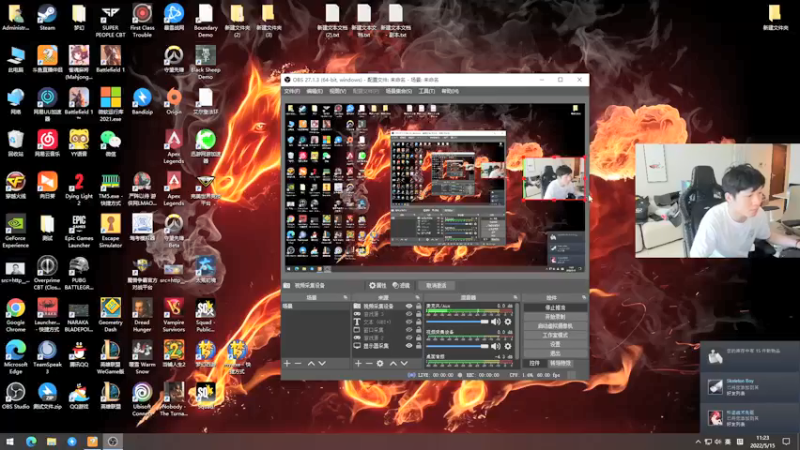Image resolution: width=800 pixels, height=450 pixels.
Task: Open source properties gear in sources toolbar
Action: click(x=380, y=363)
